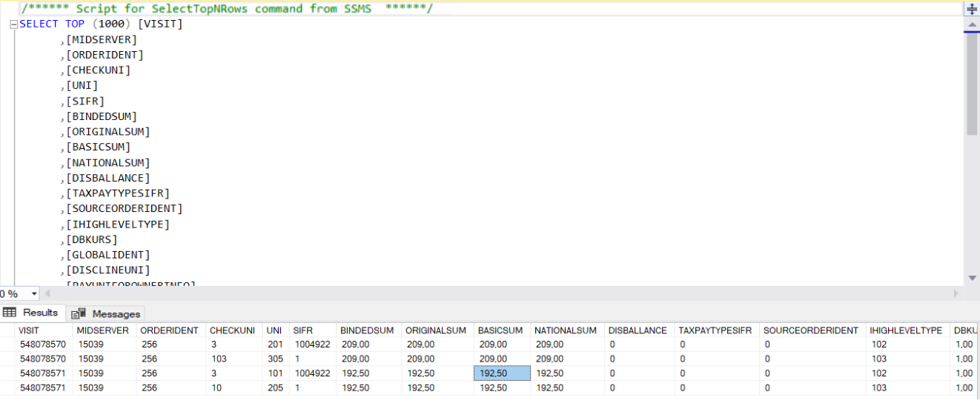This screenshot has width=980, height=406.
Task: Click [TAXPAYTYPESIFR] in the query text
Action: pos(118,193)
